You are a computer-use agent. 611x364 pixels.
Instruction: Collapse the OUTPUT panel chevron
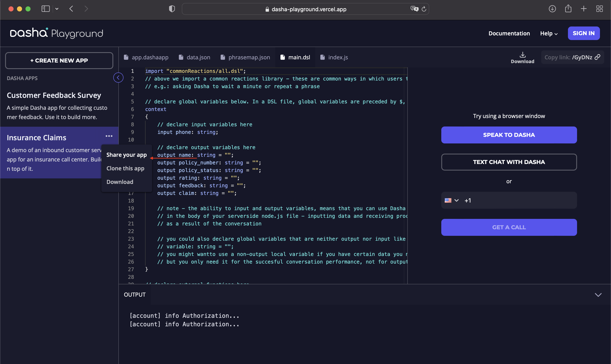pos(598,295)
